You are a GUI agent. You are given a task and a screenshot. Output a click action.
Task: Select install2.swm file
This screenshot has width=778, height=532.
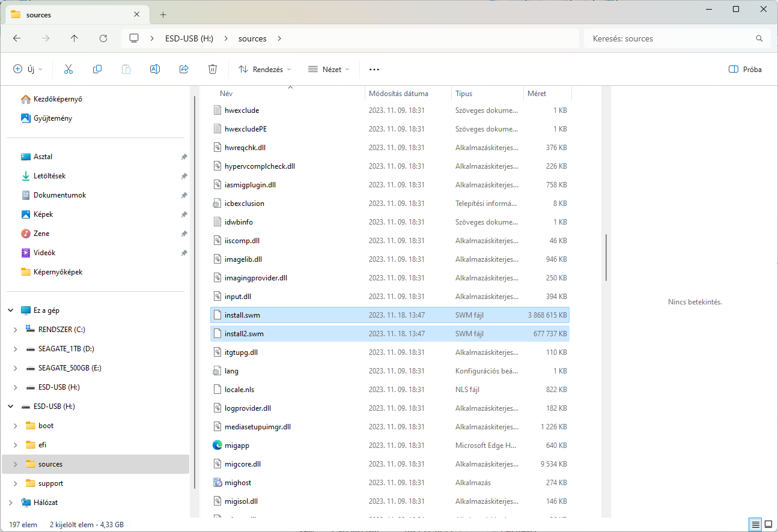(390, 334)
